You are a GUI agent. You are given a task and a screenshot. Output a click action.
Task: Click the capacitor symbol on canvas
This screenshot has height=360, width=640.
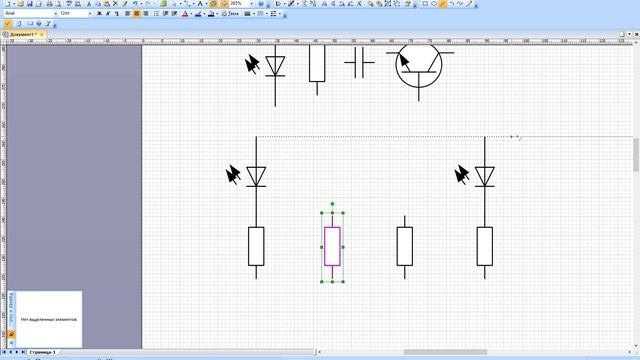pos(359,62)
